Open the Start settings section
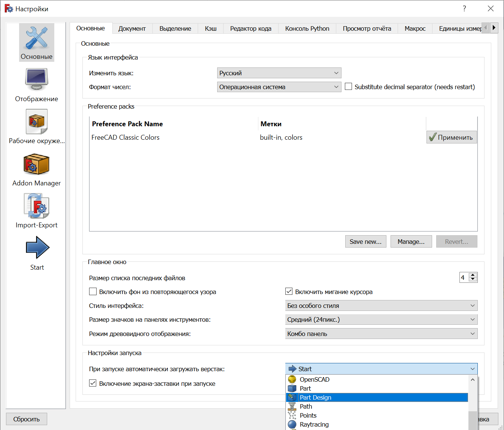The height and width of the screenshot is (430, 504). tap(37, 254)
